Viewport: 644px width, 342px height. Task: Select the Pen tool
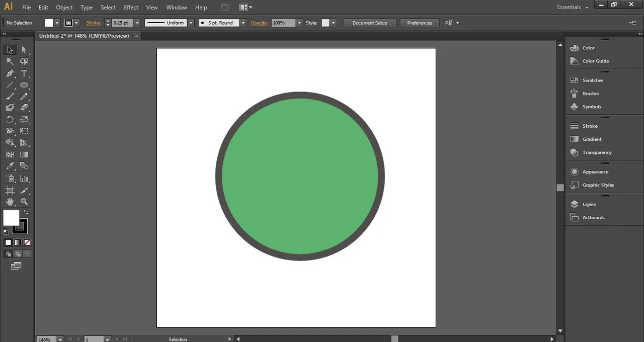pos(10,73)
